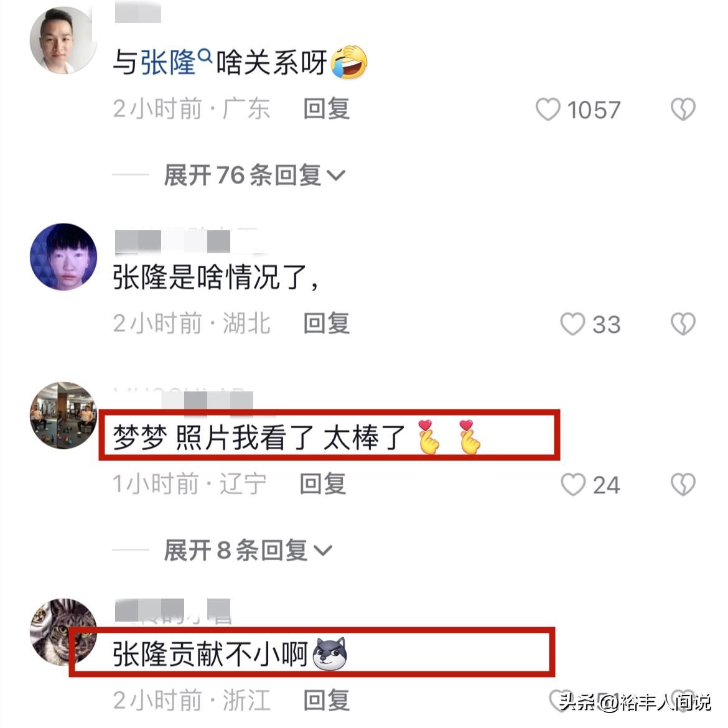
Task: Like the comment with 1057 likes
Action: (x=548, y=110)
